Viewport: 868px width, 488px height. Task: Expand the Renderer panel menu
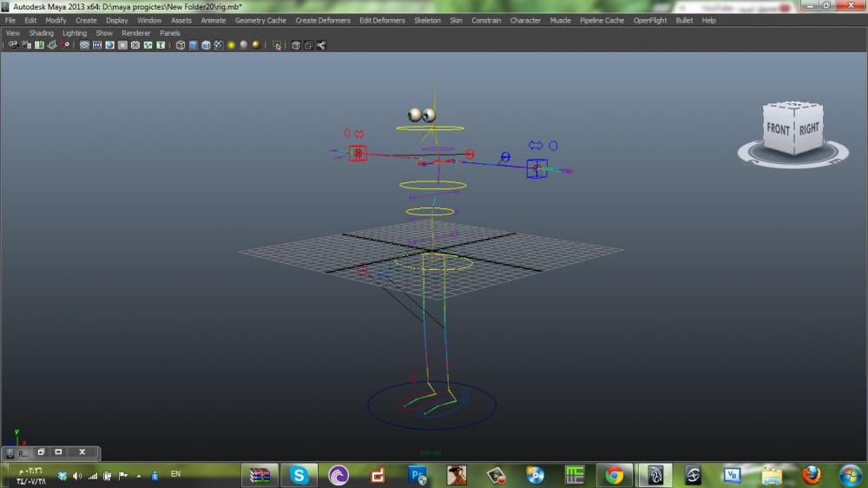click(136, 33)
